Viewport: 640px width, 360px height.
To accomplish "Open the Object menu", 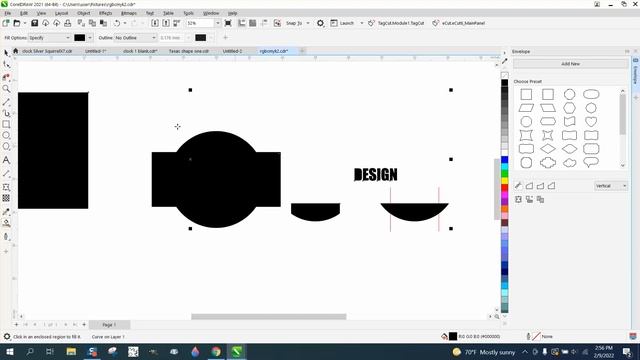I will (x=84, y=13).
